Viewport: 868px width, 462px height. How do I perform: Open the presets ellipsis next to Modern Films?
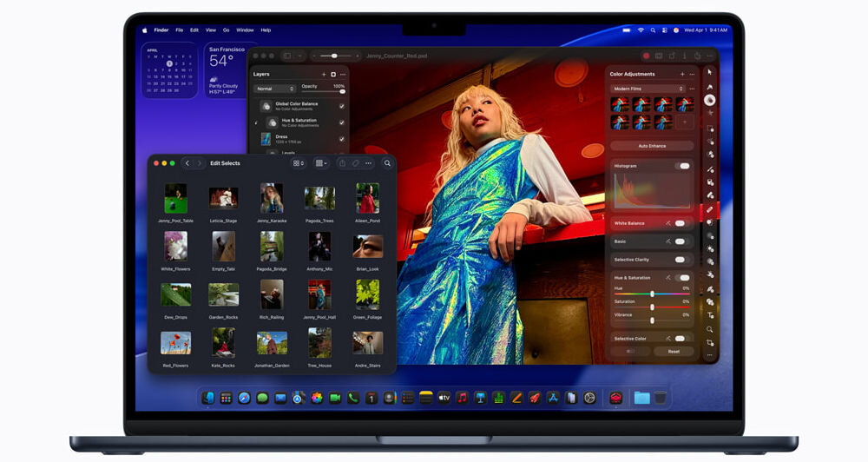point(692,89)
